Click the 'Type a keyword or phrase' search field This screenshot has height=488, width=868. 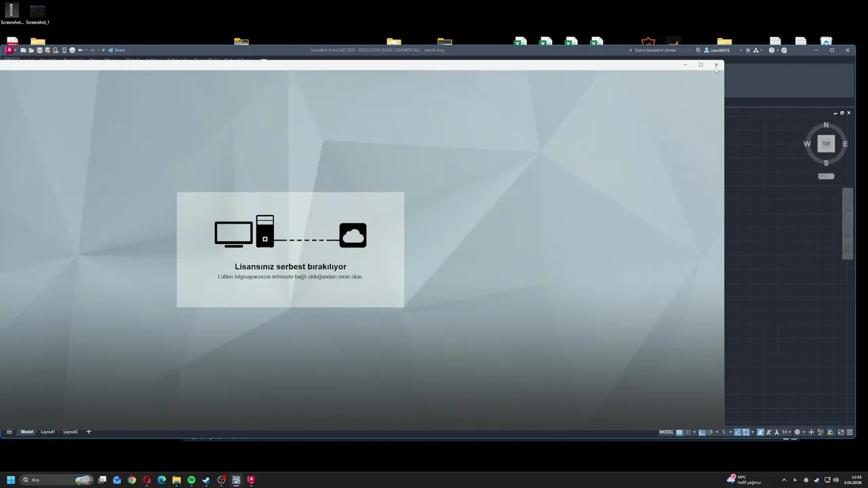point(663,50)
